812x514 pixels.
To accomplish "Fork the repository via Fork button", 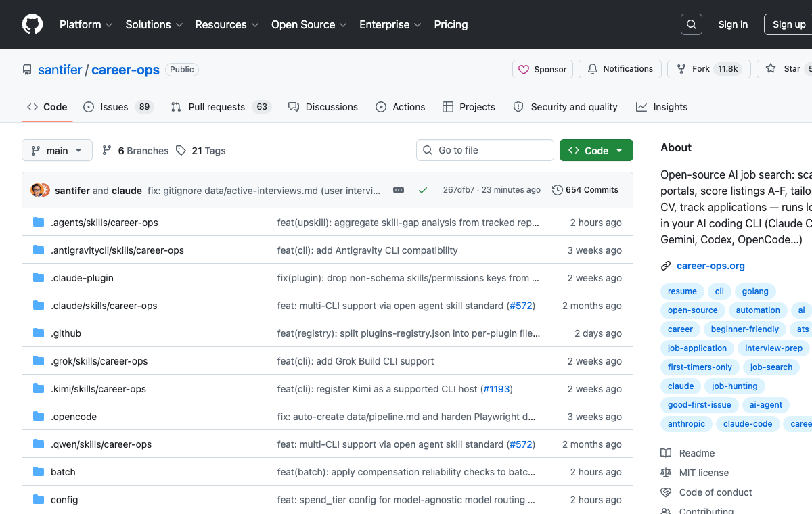I will [x=708, y=69].
